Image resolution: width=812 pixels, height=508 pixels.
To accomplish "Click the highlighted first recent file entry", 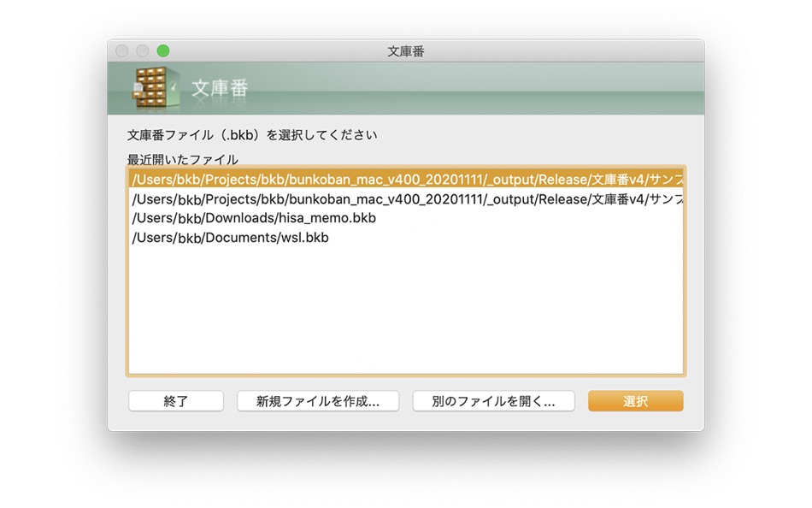I will coord(402,180).
